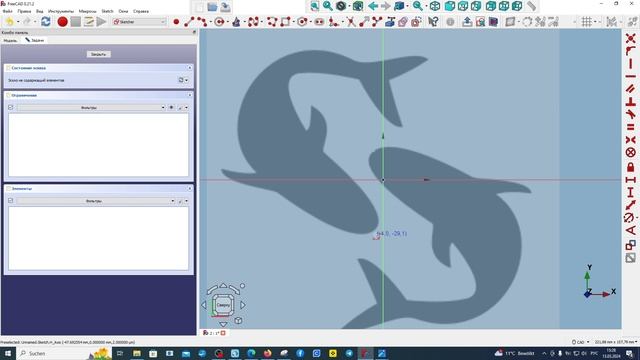Collapse the Constraints section

coord(189,95)
